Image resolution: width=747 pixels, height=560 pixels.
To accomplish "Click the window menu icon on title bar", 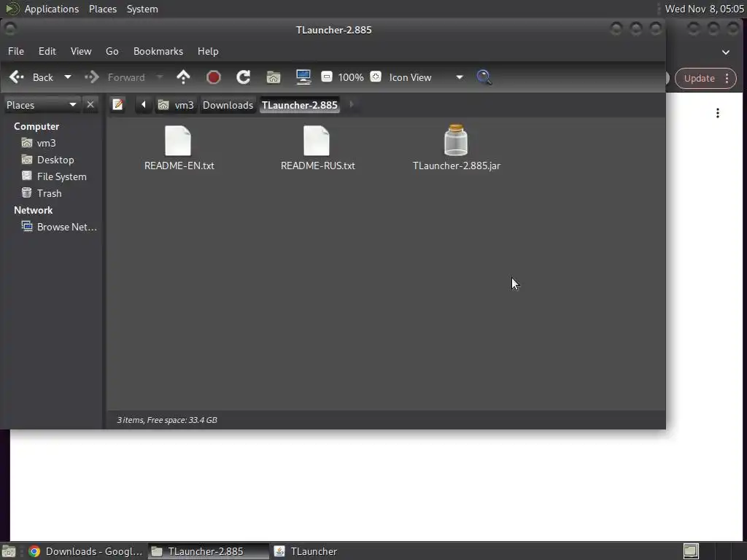I will 10,29.
